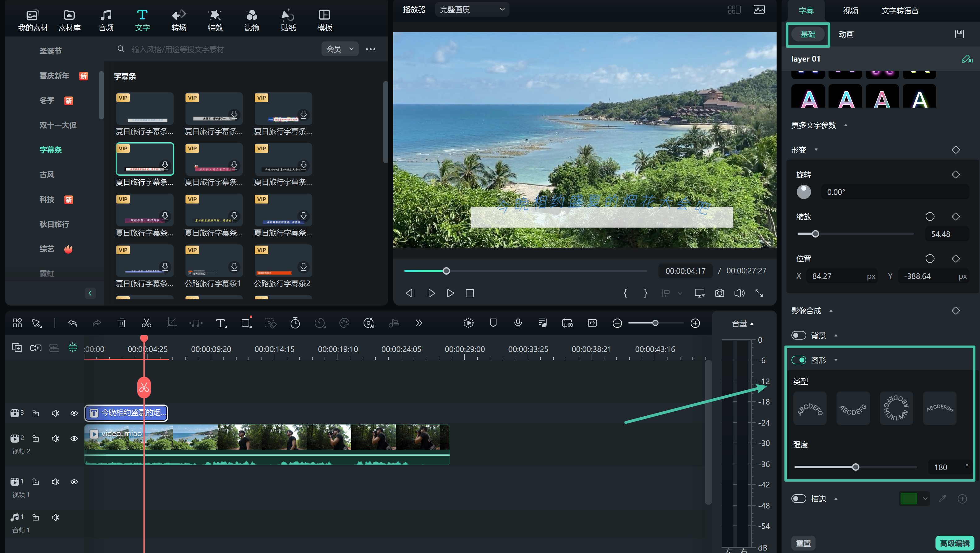The height and width of the screenshot is (553, 980).
Task: Toggle the 背景 background switch
Action: click(799, 335)
